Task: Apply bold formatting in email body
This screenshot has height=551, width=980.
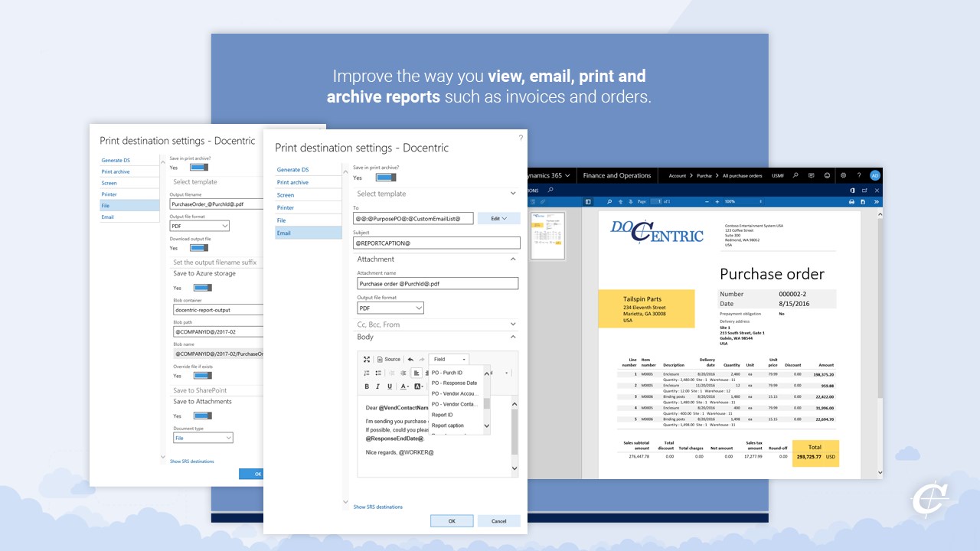Action: point(367,386)
